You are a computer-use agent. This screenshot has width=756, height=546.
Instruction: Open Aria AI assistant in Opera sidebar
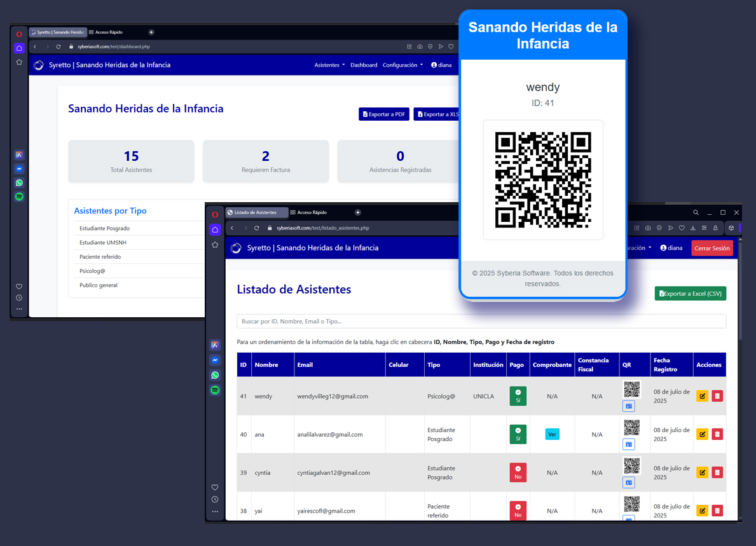214,345
